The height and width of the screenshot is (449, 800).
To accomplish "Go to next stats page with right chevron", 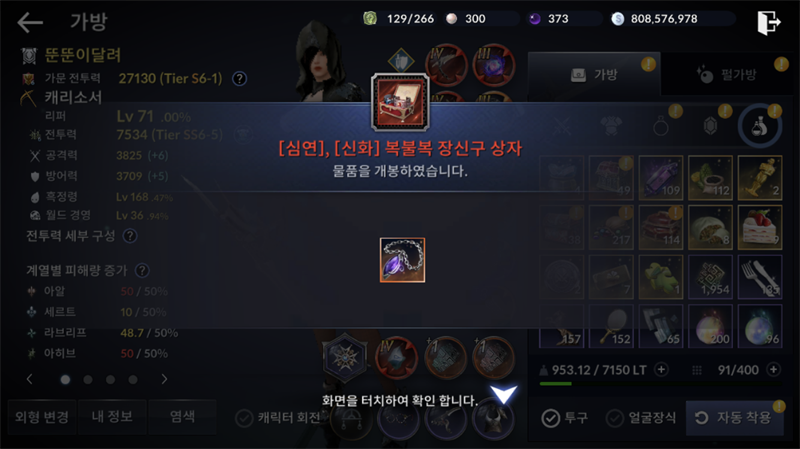I will [x=164, y=379].
